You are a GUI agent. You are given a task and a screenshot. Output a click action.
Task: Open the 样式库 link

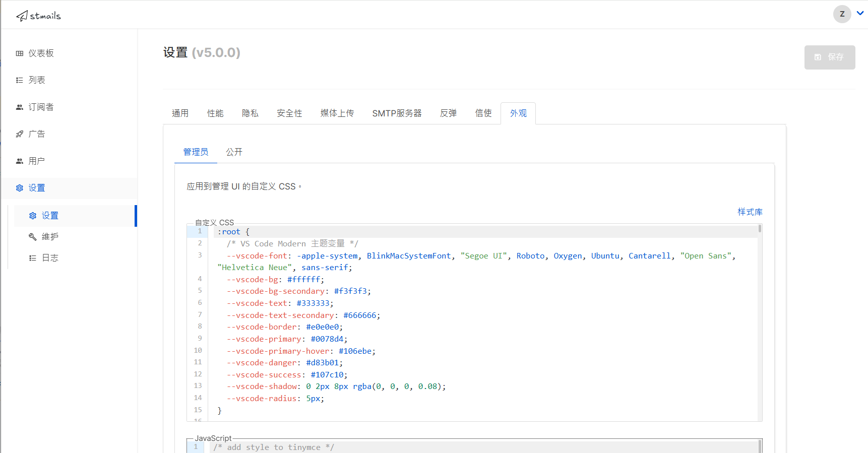[750, 212]
